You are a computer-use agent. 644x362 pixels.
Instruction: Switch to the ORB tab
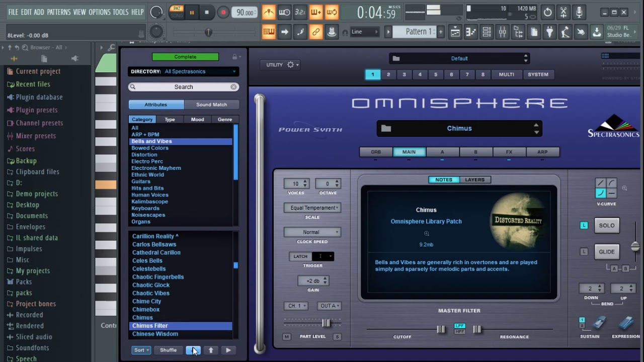pyautogui.click(x=376, y=152)
